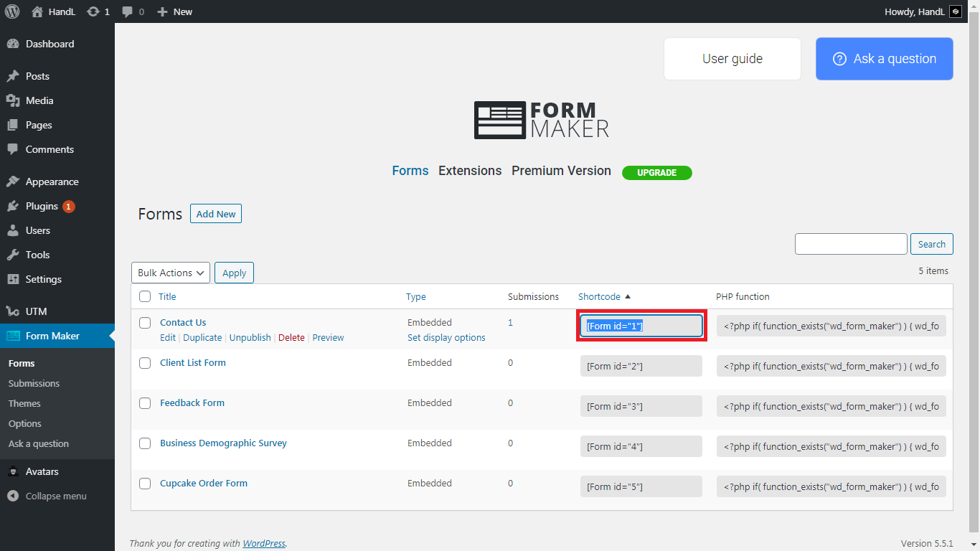Click the Collapse menu arrow icon
Screen dimensions: 980x551
(13, 496)
